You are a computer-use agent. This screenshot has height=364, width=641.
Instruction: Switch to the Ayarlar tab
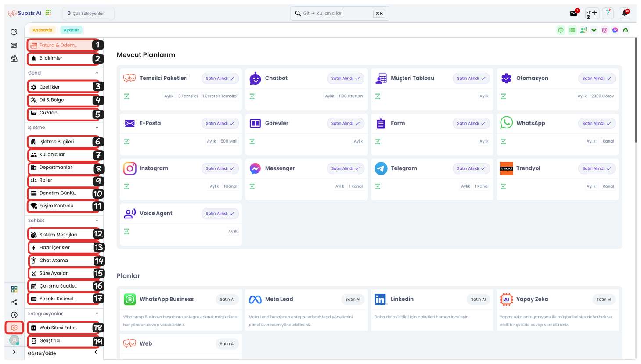pyautogui.click(x=71, y=30)
